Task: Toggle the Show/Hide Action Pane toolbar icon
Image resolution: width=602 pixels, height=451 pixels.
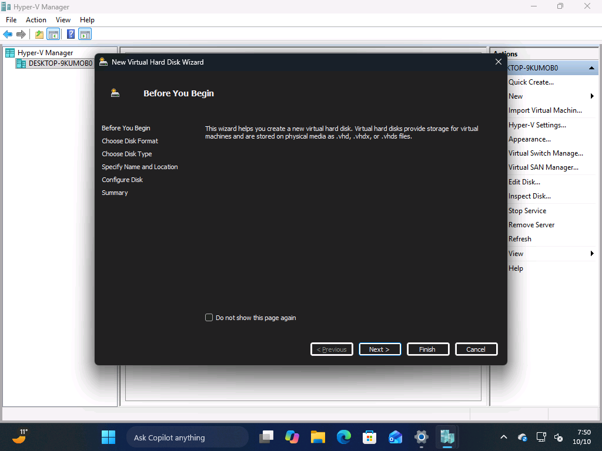Action: (85, 34)
